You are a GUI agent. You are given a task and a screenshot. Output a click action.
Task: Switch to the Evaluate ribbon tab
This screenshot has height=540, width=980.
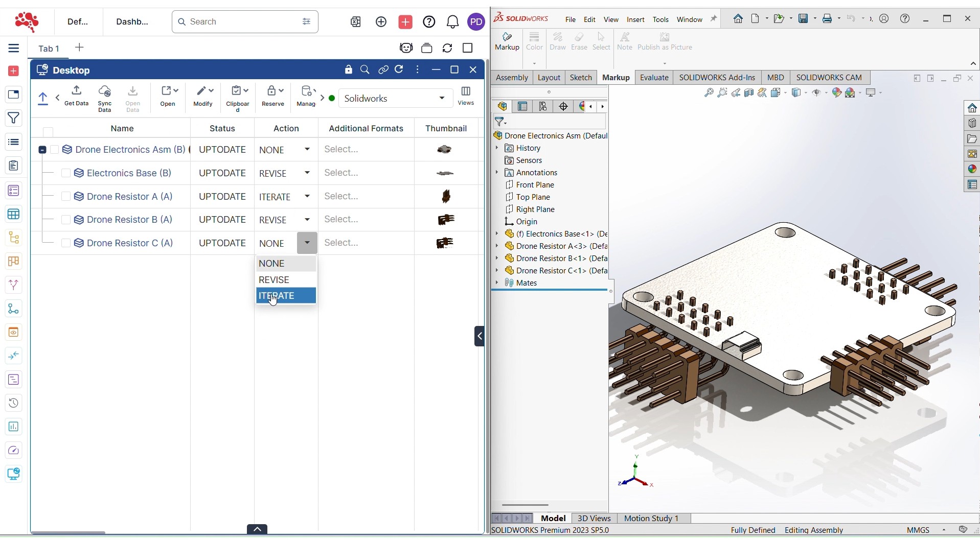pyautogui.click(x=654, y=78)
